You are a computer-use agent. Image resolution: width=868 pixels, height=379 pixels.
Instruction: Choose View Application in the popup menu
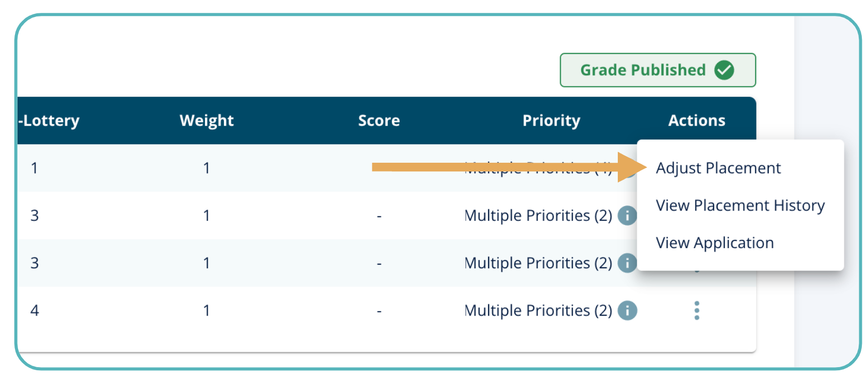pyautogui.click(x=715, y=243)
